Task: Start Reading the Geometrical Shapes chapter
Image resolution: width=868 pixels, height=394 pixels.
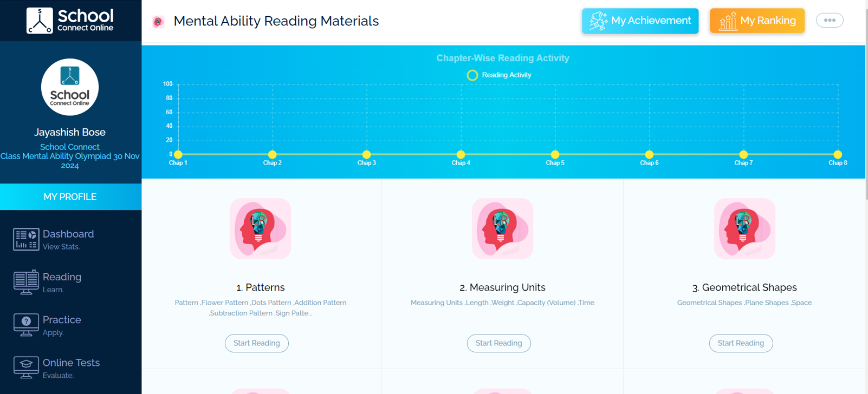Action: 741,343
